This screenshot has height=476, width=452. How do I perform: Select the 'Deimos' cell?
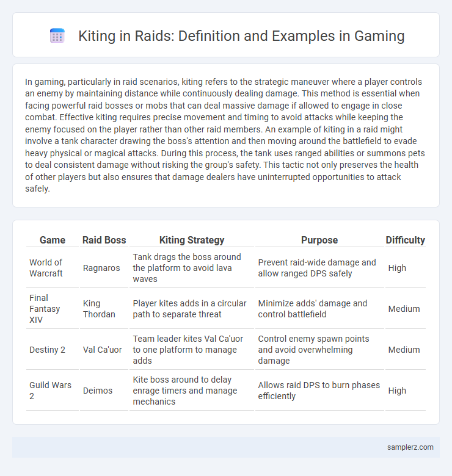pos(104,391)
